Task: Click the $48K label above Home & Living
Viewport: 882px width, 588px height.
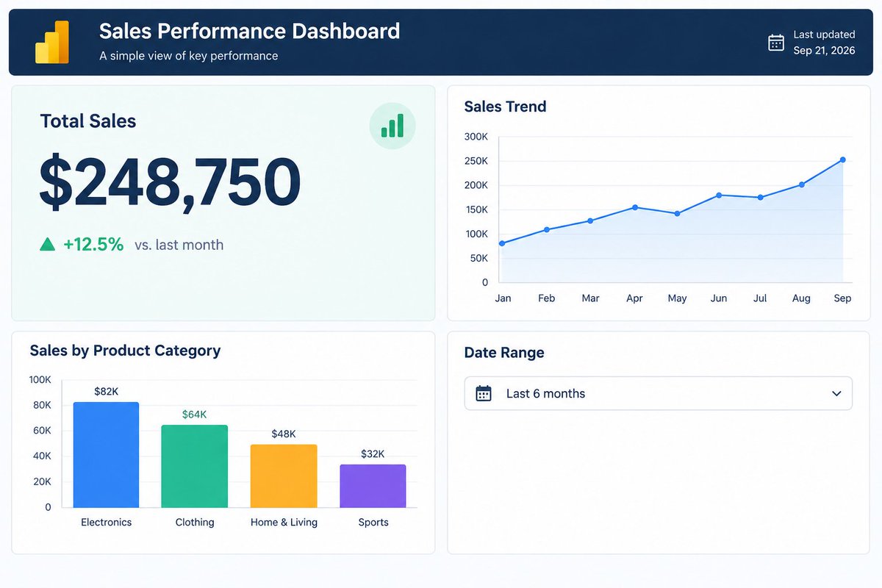Action: [284, 434]
